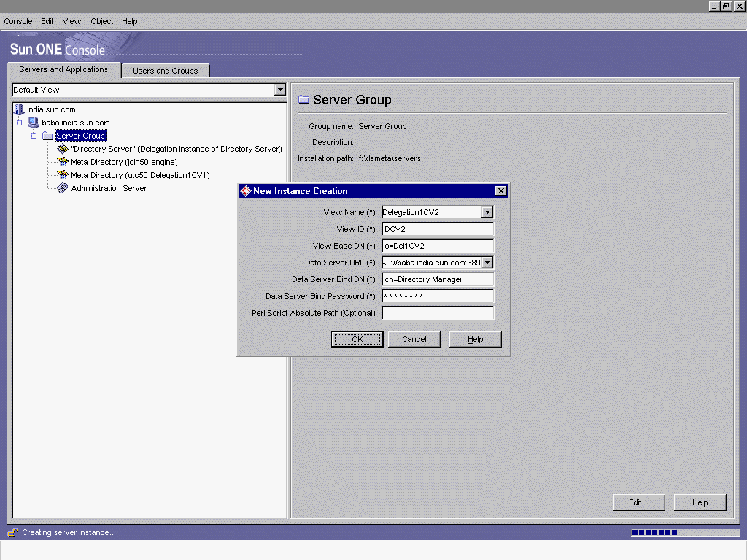Click Help button in Server Group panel
Viewport: 747px width, 560px height.
700,502
